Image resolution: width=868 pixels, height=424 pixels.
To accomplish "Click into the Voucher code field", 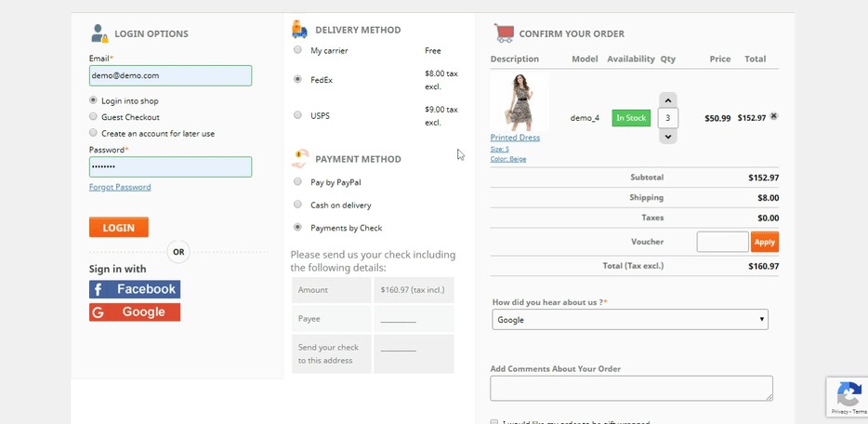I will [x=722, y=242].
